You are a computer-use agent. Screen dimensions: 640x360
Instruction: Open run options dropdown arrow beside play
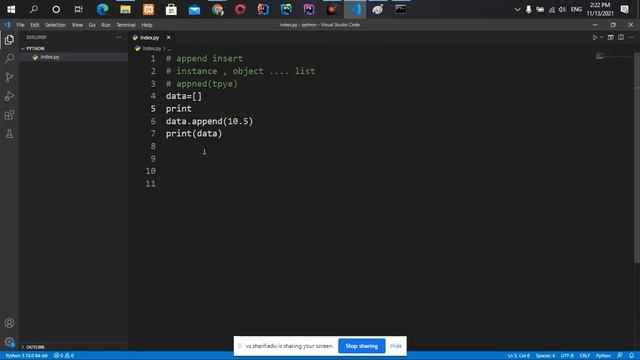[602, 37]
